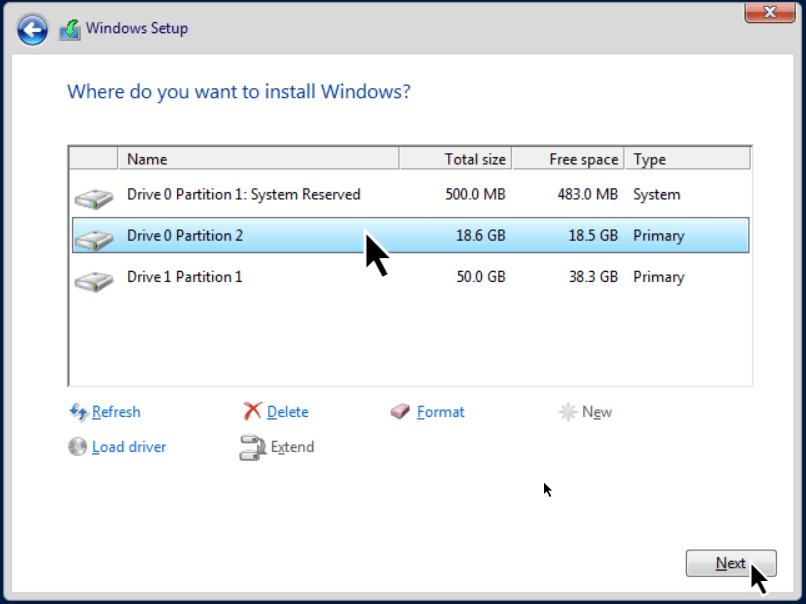Screen dimensions: 806x604
Task: Click the starburst New icon
Action: 568,412
